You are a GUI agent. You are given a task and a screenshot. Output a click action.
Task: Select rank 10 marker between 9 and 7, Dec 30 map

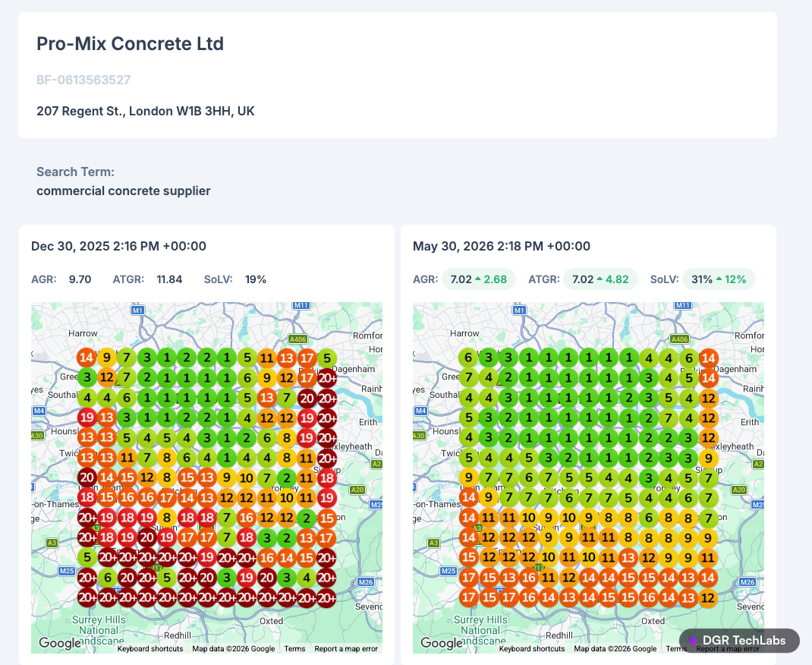click(247, 478)
